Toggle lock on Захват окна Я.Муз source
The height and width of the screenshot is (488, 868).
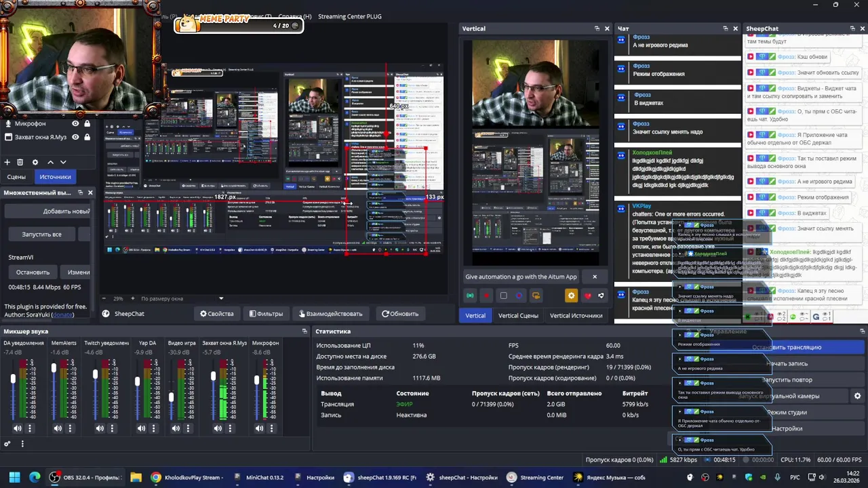[x=87, y=137]
